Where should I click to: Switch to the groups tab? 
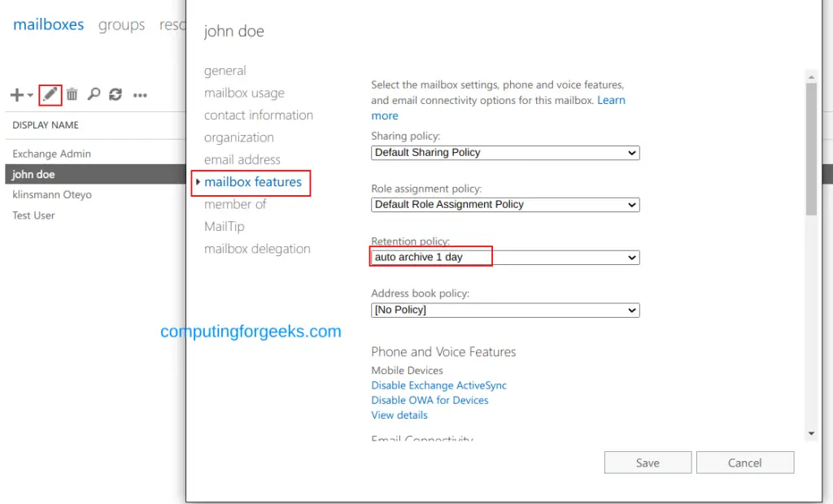click(121, 25)
